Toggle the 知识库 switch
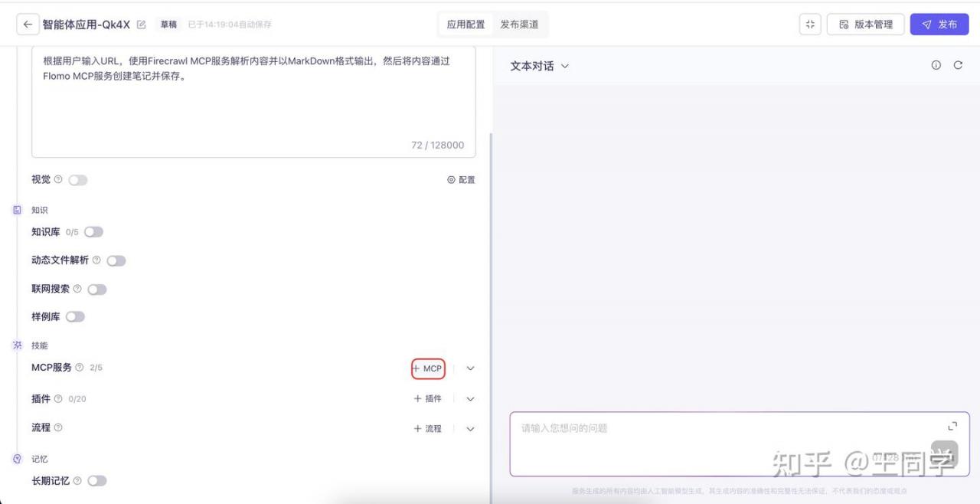This screenshot has height=504, width=980. (93, 232)
